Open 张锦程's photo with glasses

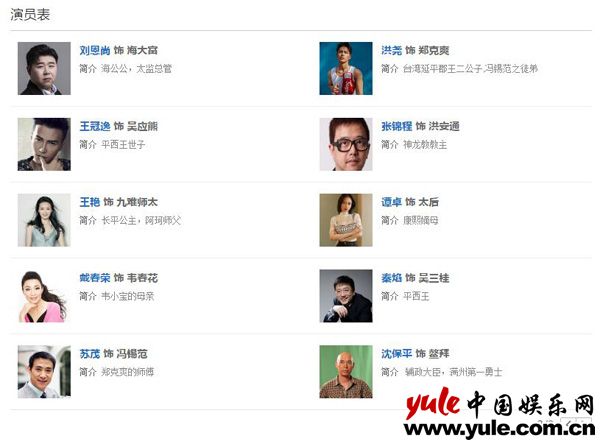[x=346, y=144]
